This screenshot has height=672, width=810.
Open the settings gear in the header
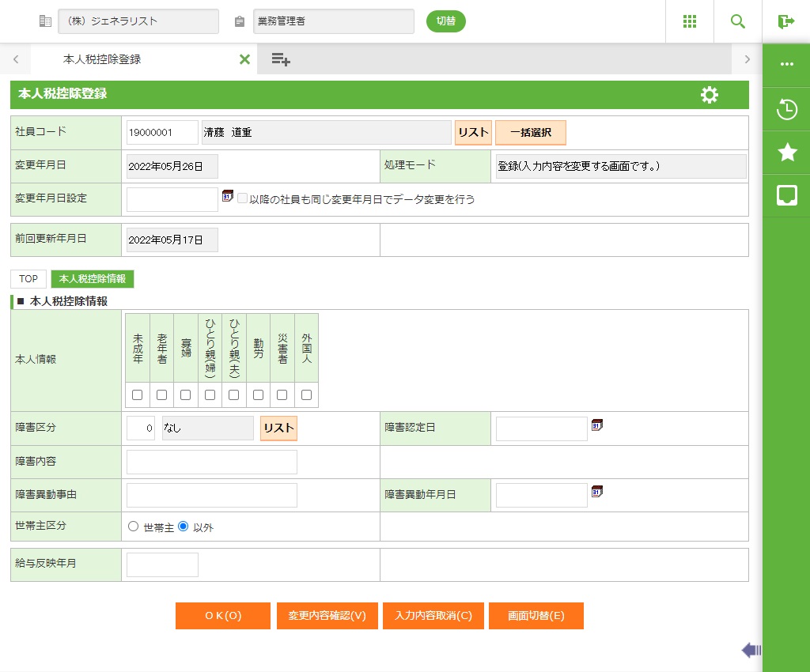[710, 95]
